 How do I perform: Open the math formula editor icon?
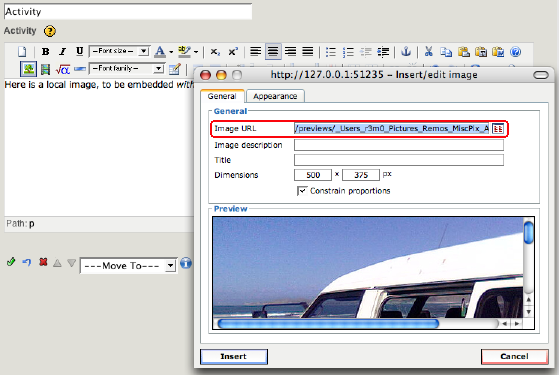tap(63, 69)
